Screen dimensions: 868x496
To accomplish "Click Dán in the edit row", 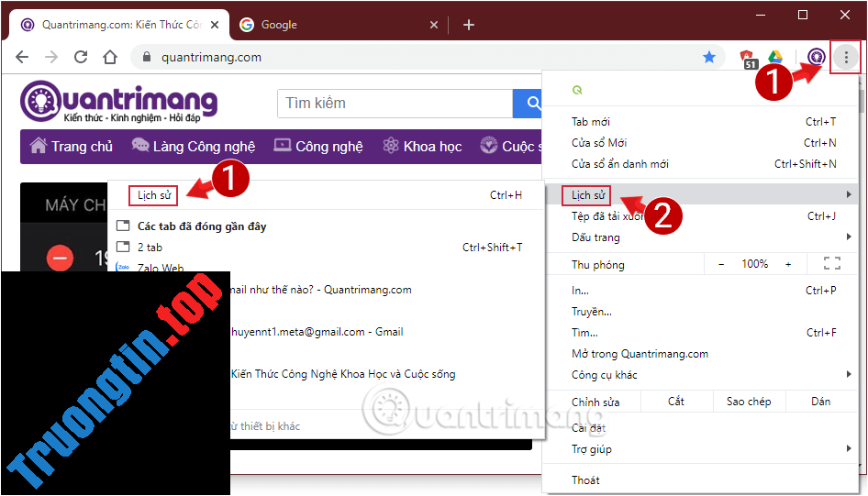I will click(x=821, y=402).
